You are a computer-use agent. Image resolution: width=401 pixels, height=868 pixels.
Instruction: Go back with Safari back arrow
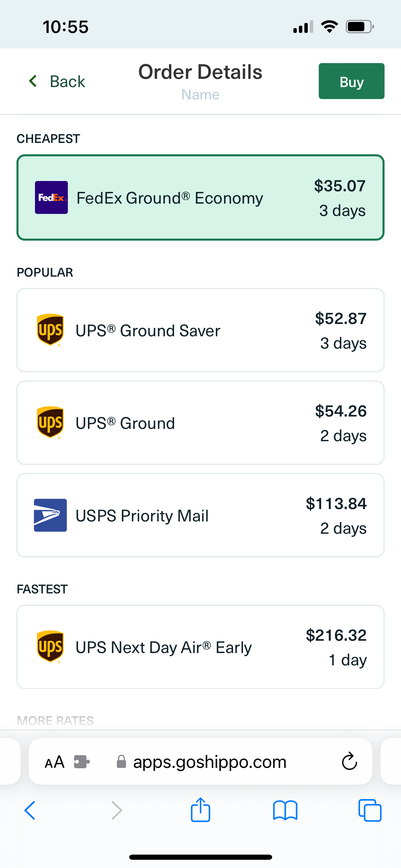(x=30, y=810)
